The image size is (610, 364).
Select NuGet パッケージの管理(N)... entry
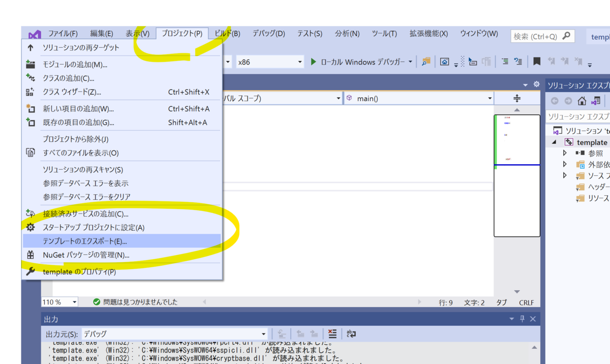[x=122, y=255]
